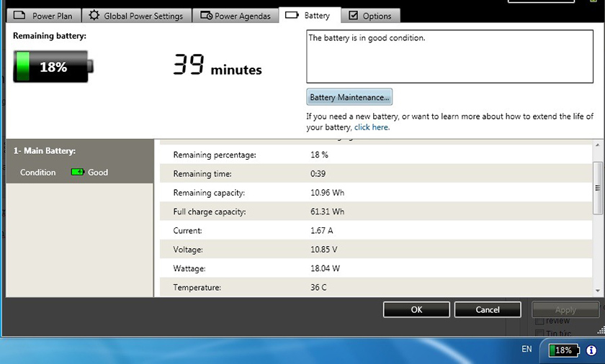This screenshot has height=364, width=605.
Task: Click the clock icon for Power Agendas
Action: pyautogui.click(x=206, y=16)
